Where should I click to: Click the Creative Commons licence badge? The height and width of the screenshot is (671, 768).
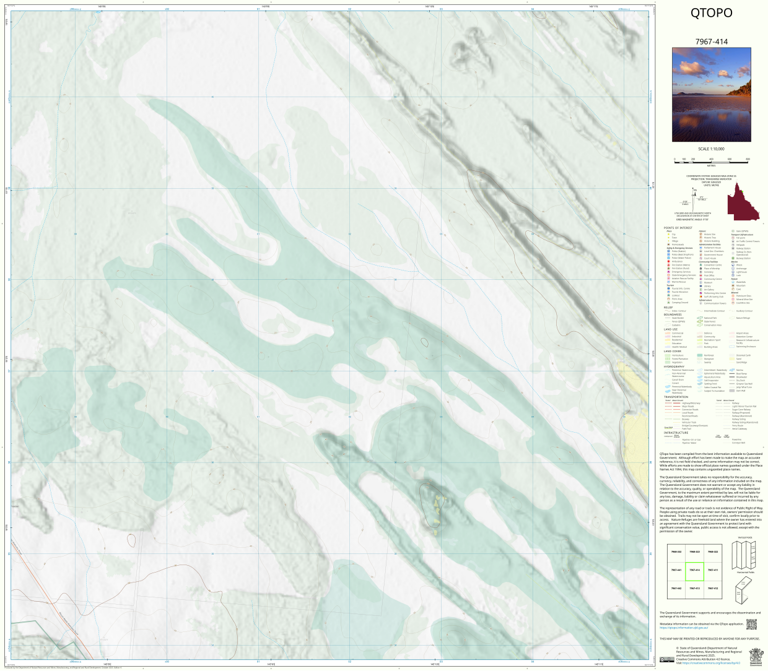click(x=667, y=659)
